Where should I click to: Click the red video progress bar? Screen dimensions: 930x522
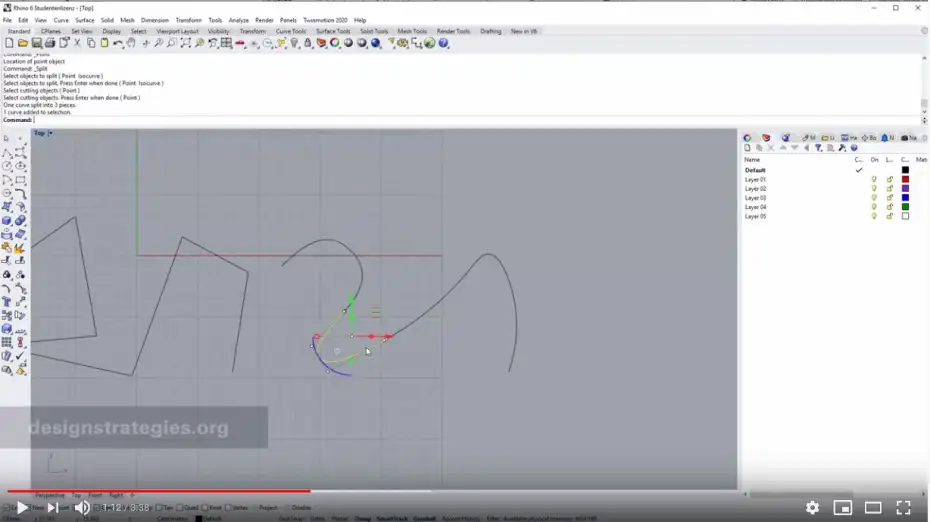[x=158, y=491]
